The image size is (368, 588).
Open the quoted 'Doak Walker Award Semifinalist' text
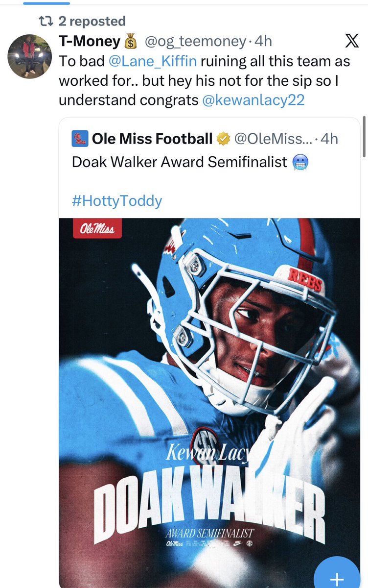coord(179,162)
